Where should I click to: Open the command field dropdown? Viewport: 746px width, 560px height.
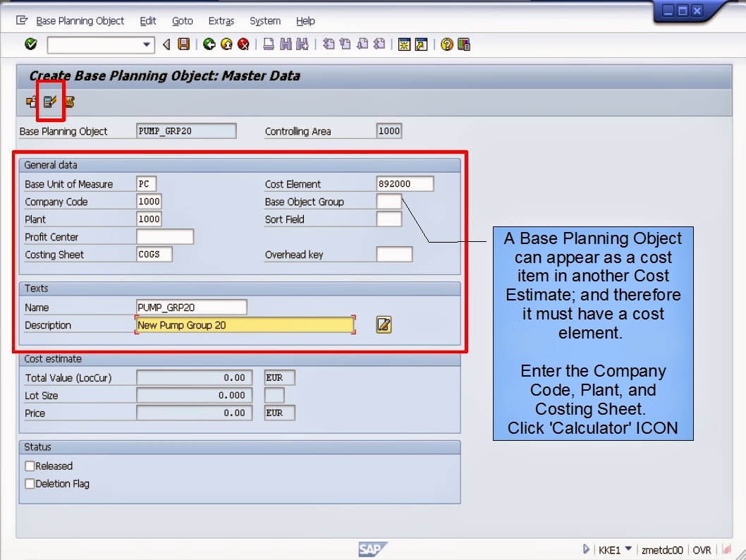[147, 44]
